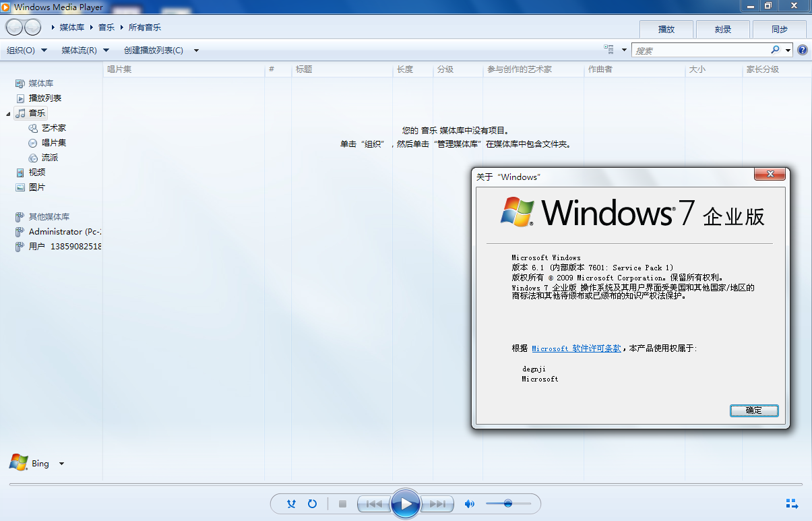
Task: Sort by the 作曲者 column header
Action: click(x=635, y=69)
